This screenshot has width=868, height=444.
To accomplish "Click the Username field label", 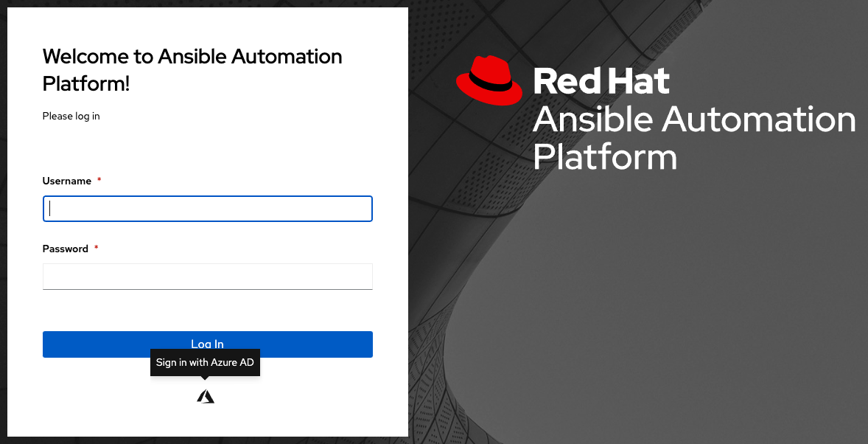I will (x=67, y=181).
